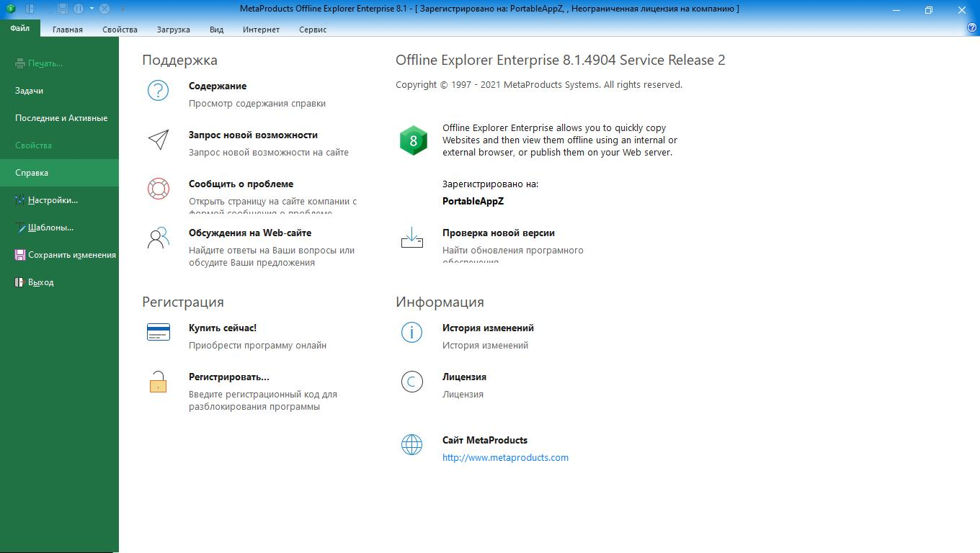The height and width of the screenshot is (553, 980).
Task: Click the lifebuoy problem report icon
Action: (158, 188)
